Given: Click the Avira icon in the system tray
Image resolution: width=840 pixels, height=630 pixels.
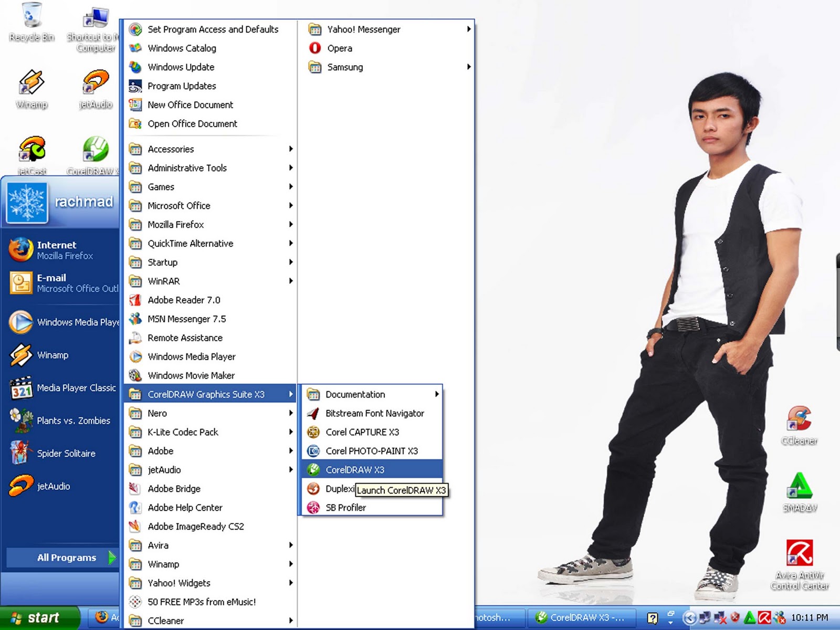Looking at the screenshot, I should [764, 617].
